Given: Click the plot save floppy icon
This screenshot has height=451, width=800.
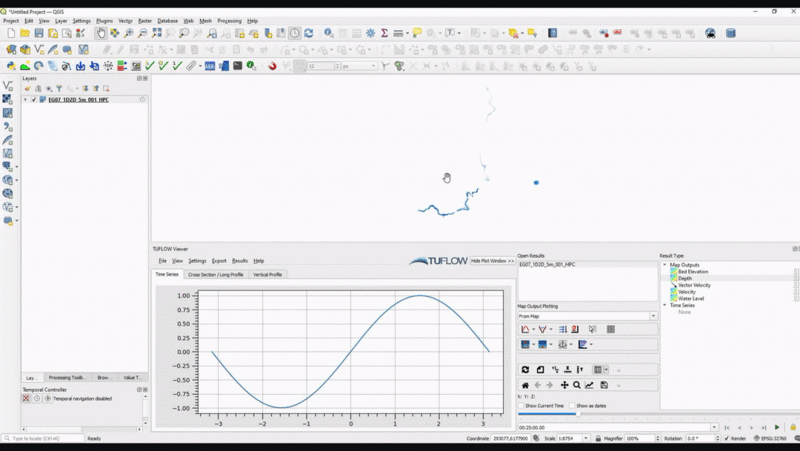Looking at the screenshot, I should [604, 385].
